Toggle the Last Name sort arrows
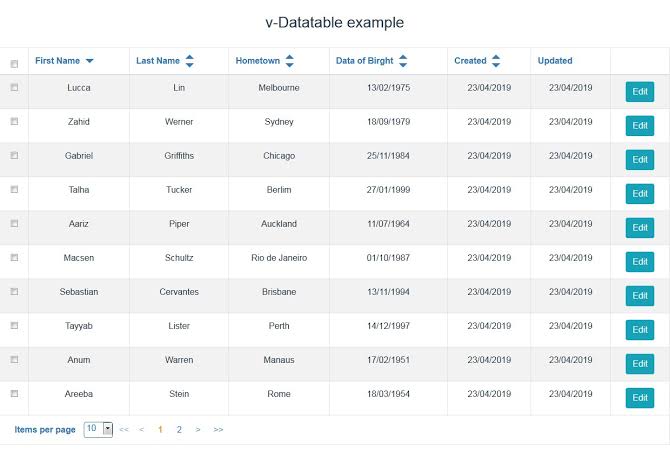 tap(189, 61)
